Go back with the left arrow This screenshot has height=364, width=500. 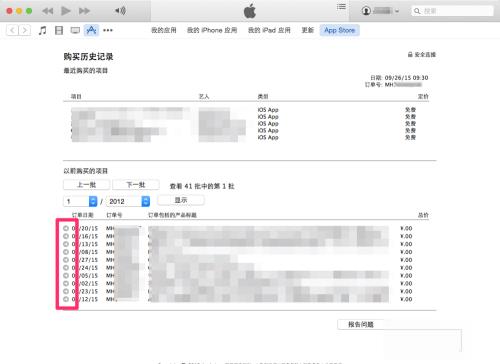coord(12,30)
